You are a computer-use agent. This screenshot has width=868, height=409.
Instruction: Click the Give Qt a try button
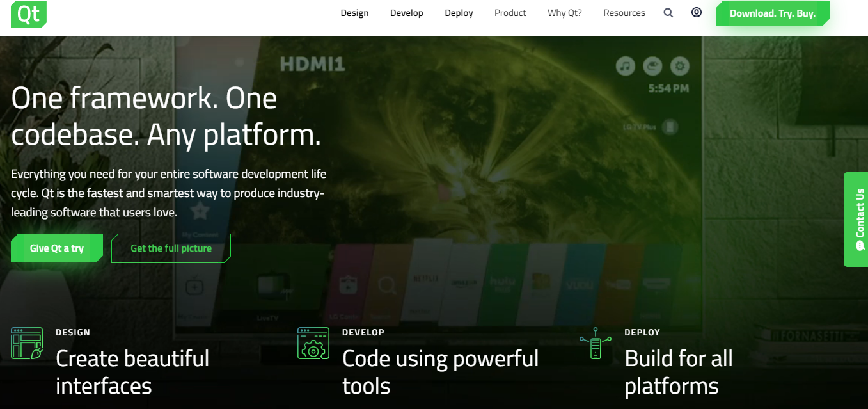click(57, 248)
